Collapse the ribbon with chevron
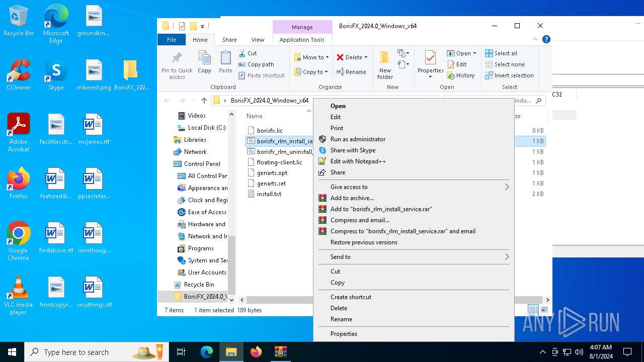Image resolution: width=644 pixels, height=362 pixels. click(535, 39)
